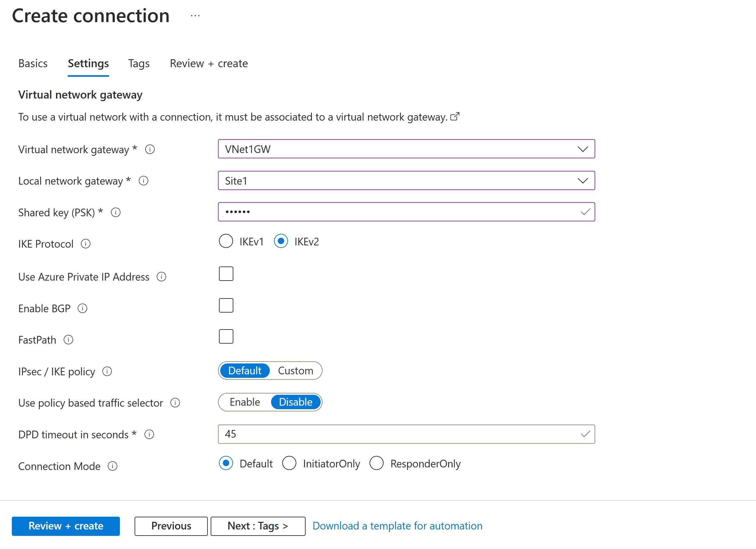Screen dimensions: 756x549
Task: Switch to the Basics tab
Action: 33,63
